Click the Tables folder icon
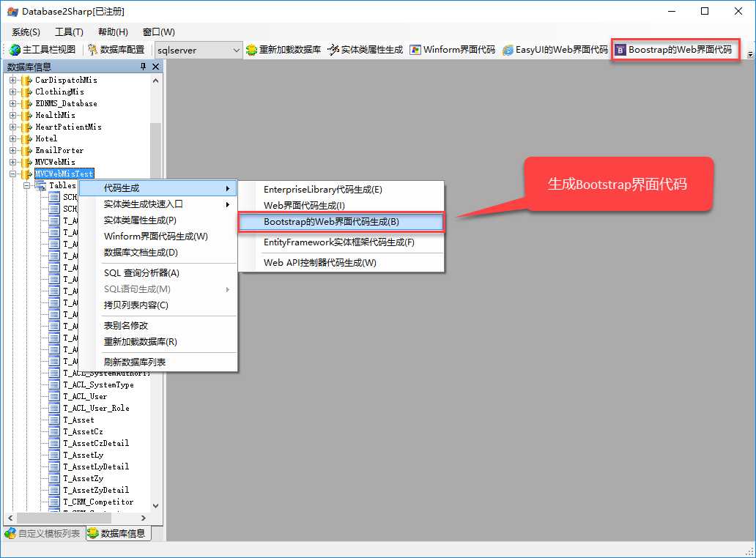 point(40,185)
